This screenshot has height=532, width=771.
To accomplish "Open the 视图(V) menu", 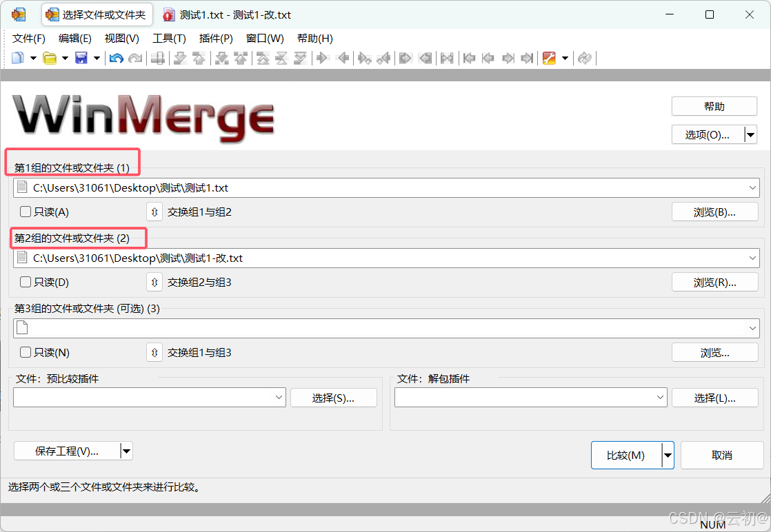I will [121, 39].
